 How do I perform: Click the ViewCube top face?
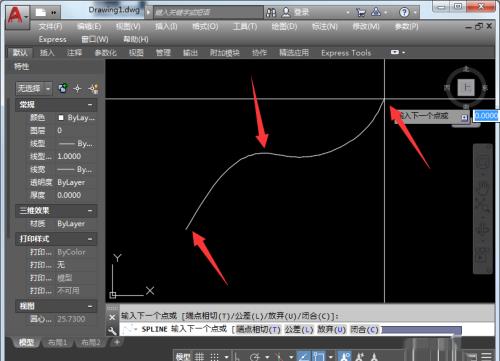[x=466, y=88]
